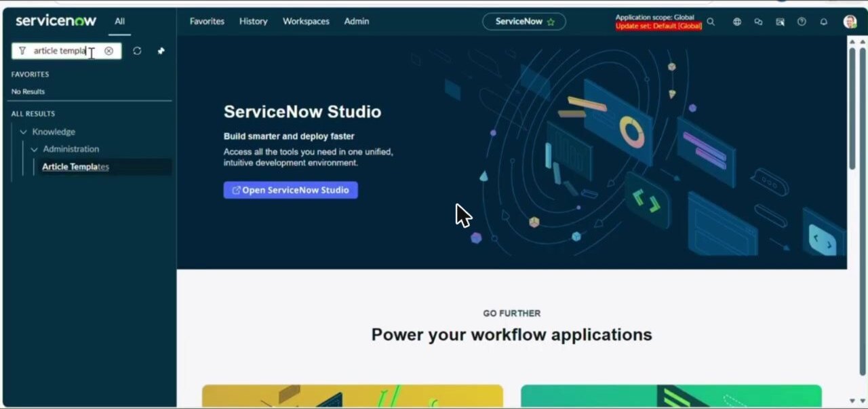Click the Open ServiceNow Studio button
The image size is (868, 409).
point(290,190)
